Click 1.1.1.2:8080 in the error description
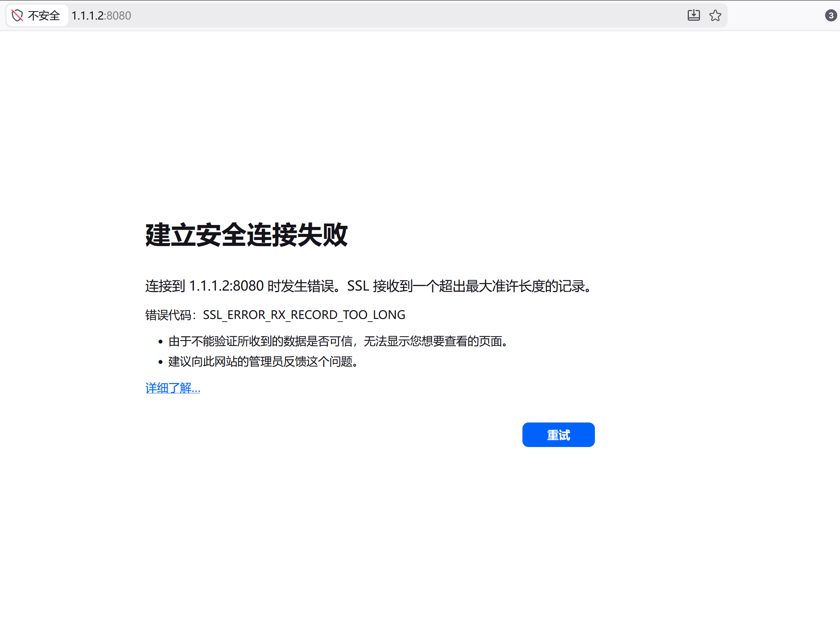840x618 pixels. (226, 286)
